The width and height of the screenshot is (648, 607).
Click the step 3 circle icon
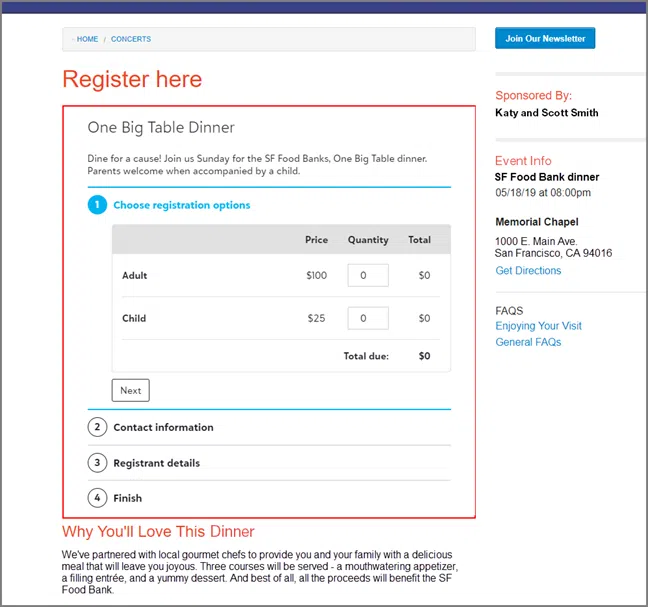click(x=97, y=463)
